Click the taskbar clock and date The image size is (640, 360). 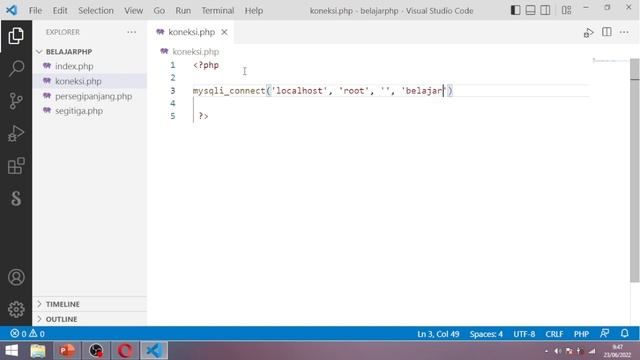pyautogui.click(x=617, y=351)
